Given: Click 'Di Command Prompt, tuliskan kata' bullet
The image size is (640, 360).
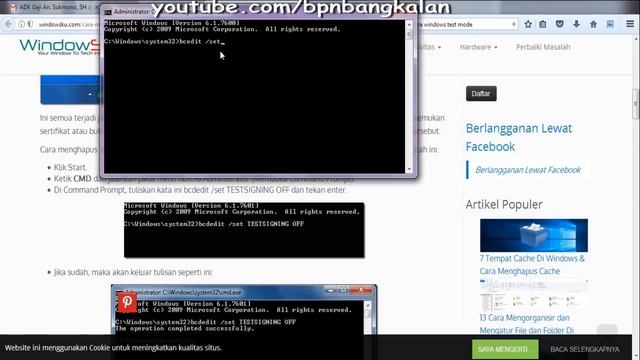Looking at the screenshot, I should pos(200,190).
